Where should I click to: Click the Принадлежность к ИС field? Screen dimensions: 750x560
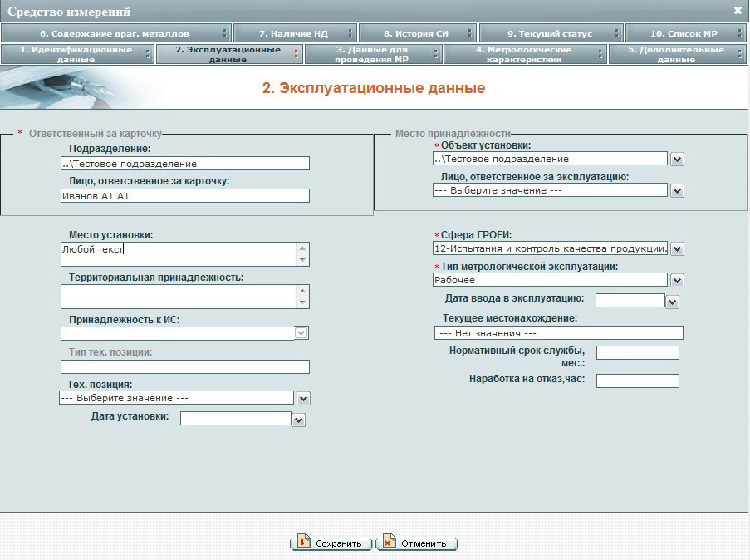178,333
